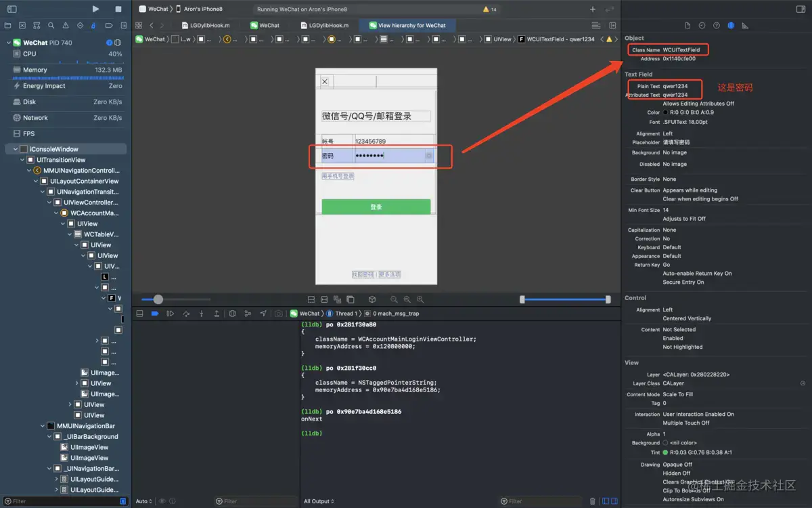Orient view hierarchy to 3D cube

(372, 299)
